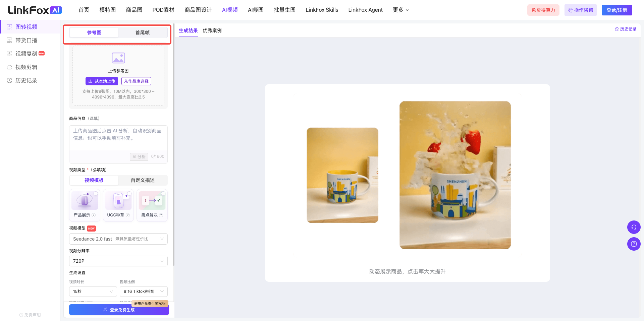The image size is (644, 321).
Task: Click the 痛点解决 template thumbnail image
Action: pos(152,200)
